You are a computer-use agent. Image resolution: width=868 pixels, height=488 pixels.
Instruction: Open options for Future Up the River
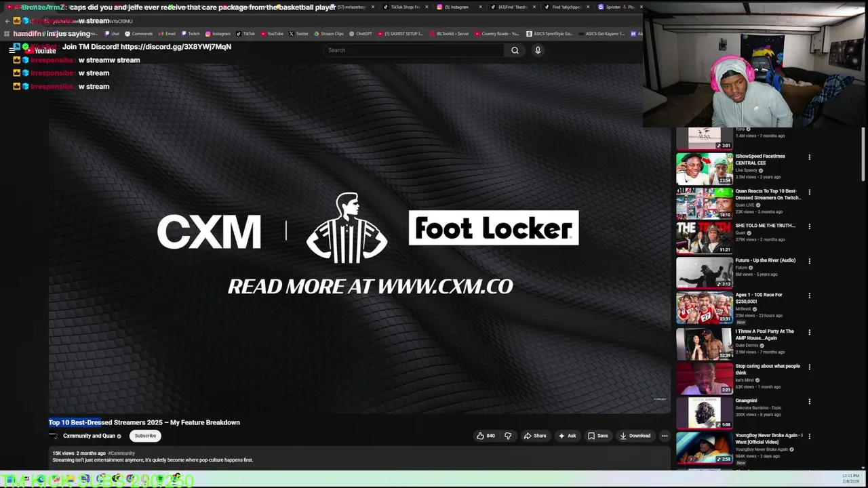tap(809, 261)
